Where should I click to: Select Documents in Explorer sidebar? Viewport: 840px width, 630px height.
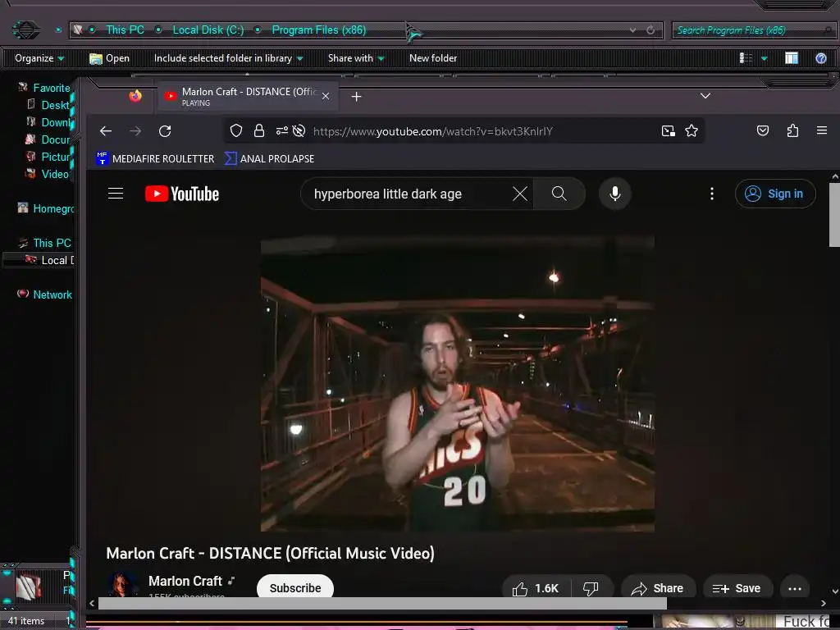click(x=49, y=139)
